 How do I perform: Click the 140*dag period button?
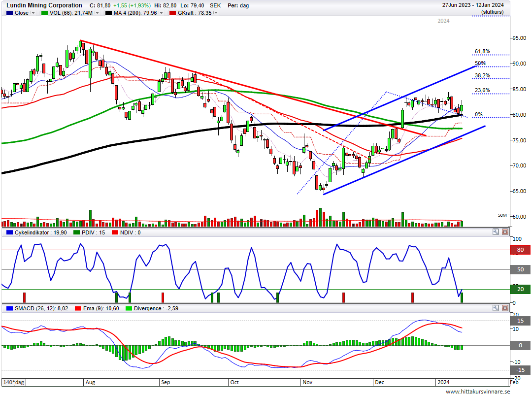[x=14, y=382]
